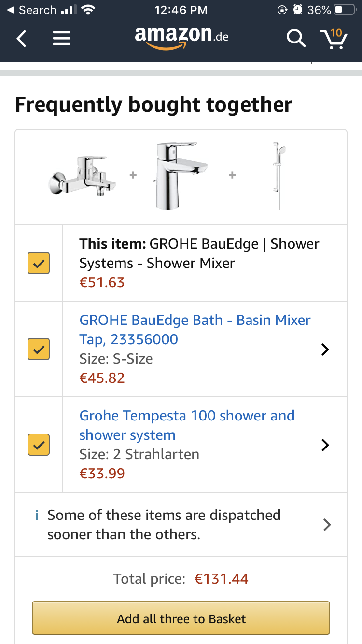362x644 pixels.
Task: Expand Basin Mixer Tap details chevron
Action: point(325,349)
